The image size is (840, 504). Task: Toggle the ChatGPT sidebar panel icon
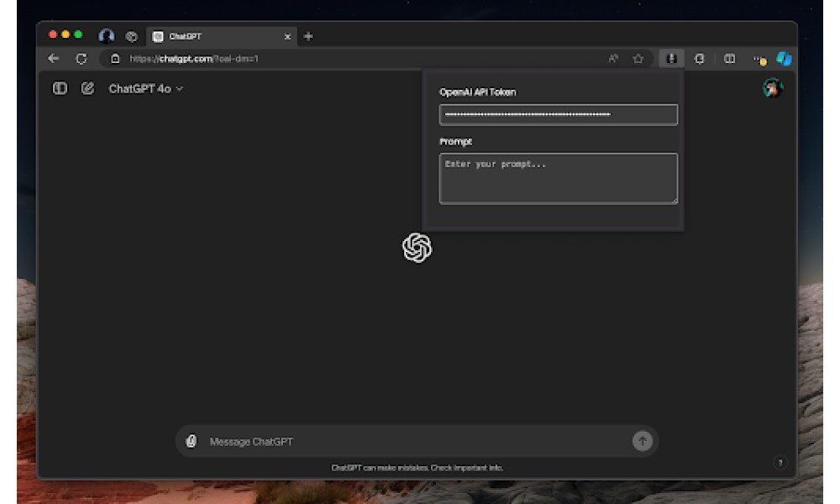(x=60, y=88)
